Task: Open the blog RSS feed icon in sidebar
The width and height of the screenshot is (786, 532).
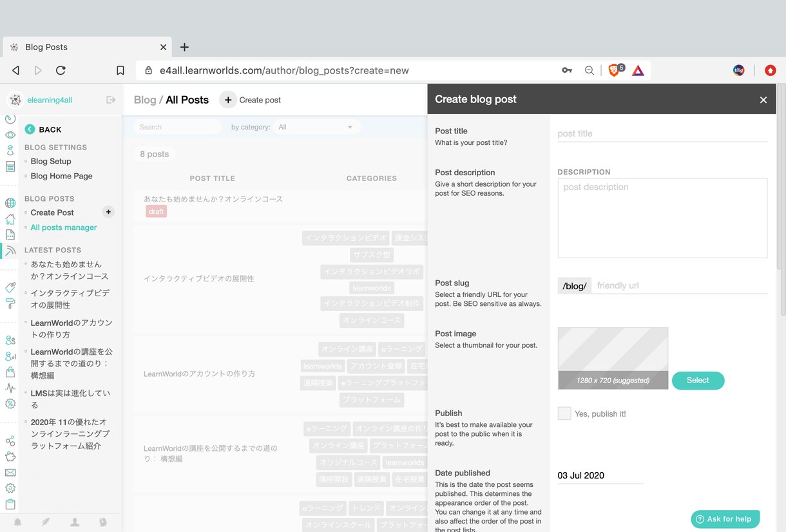Action: click(10, 251)
